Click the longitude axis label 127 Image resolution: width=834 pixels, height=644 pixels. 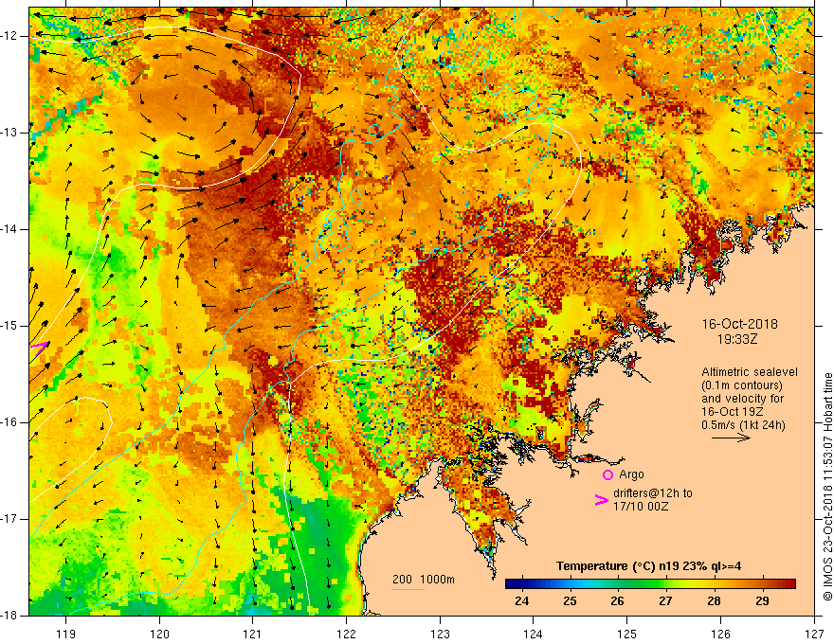tap(814, 634)
